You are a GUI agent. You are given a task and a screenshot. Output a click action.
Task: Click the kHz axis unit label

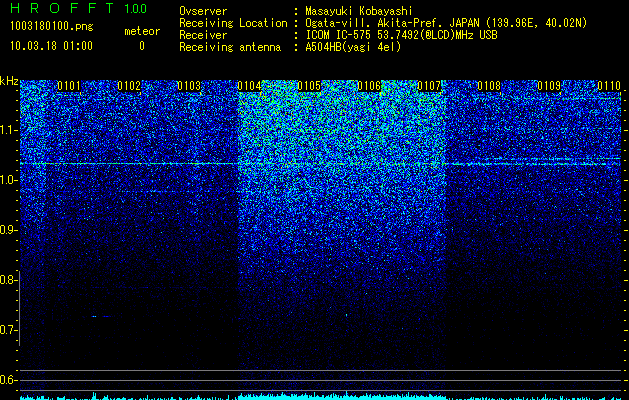click(9, 81)
